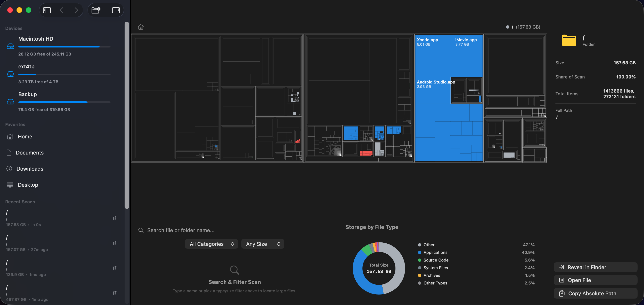Click Copy Absolute Path button
Screen dimensions: 644x305
click(595, 294)
